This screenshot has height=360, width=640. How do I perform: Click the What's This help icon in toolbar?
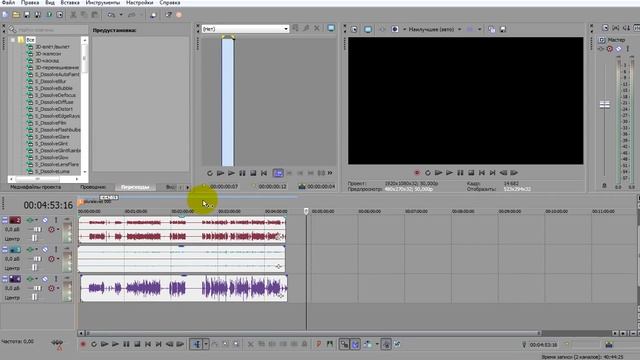click(x=169, y=15)
